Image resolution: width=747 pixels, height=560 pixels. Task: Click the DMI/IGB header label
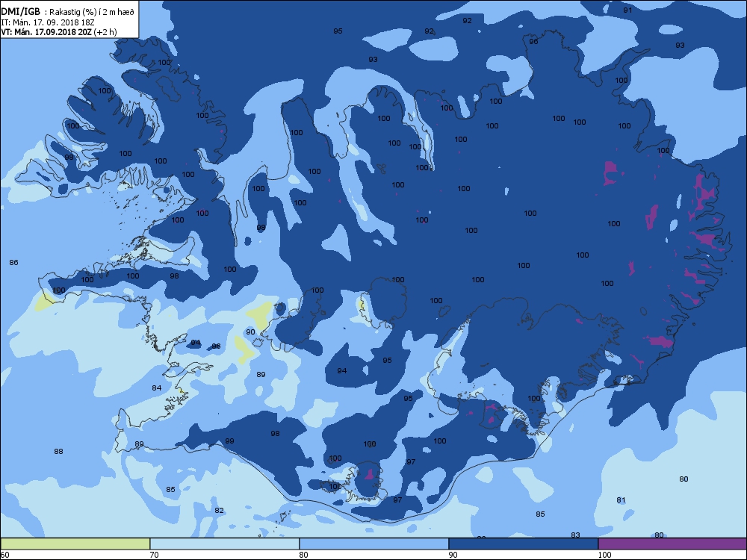coord(20,12)
